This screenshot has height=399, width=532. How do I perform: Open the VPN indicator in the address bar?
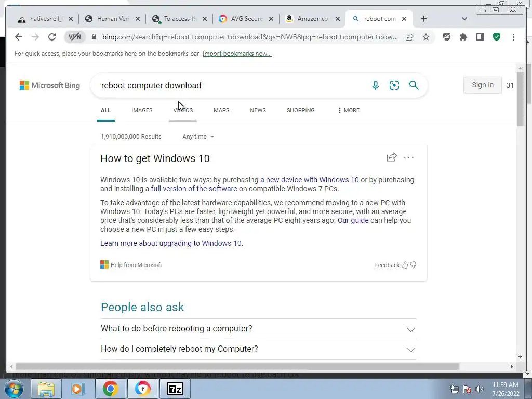[75, 37]
